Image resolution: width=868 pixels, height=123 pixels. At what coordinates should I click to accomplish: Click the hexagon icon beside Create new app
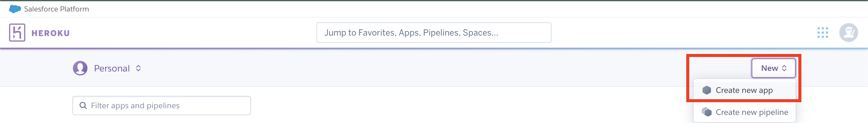(x=706, y=90)
